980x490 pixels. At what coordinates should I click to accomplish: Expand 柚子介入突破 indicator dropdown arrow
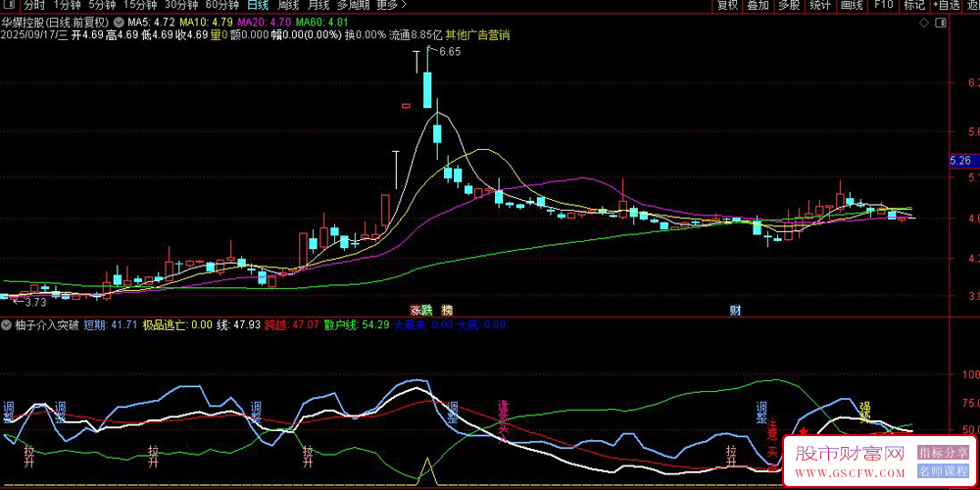pos(6,325)
